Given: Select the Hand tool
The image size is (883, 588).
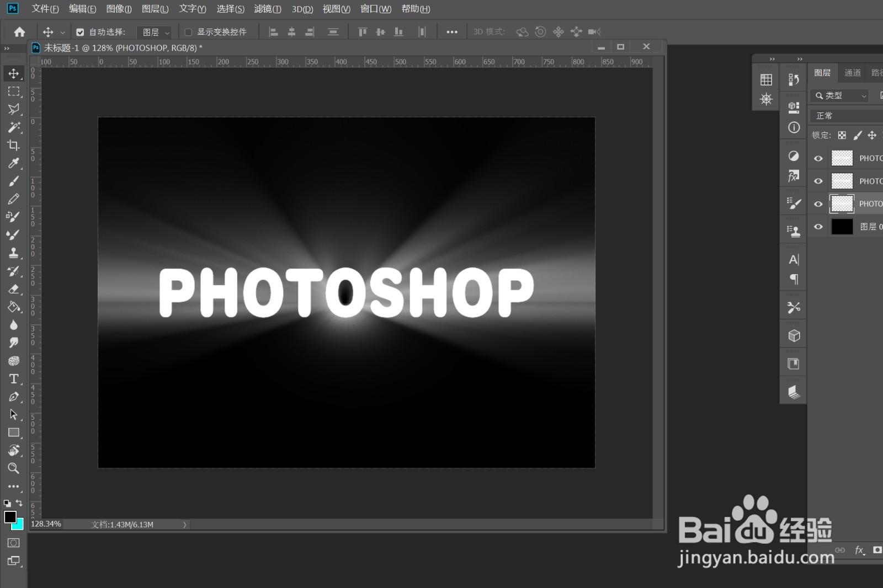Looking at the screenshot, I should pyautogui.click(x=14, y=451).
